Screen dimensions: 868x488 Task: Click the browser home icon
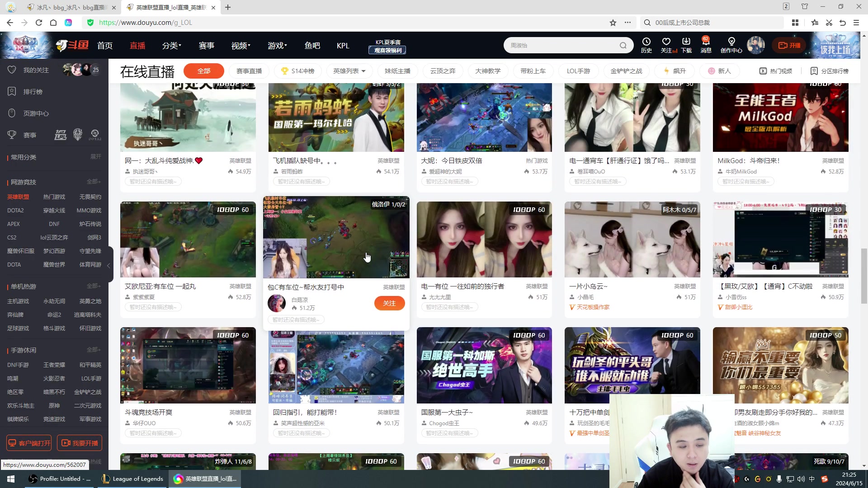point(53,23)
